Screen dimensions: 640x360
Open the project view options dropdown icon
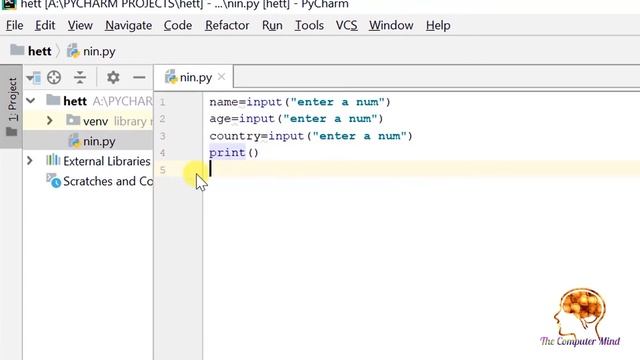point(33,77)
